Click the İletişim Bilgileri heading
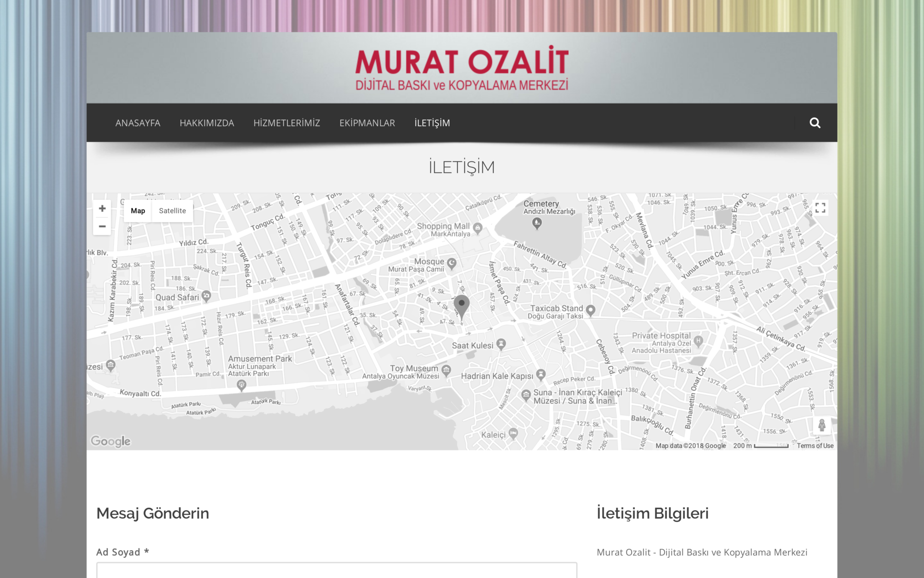The height and width of the screenshot is (578, 924). click(x=652, y=513)
